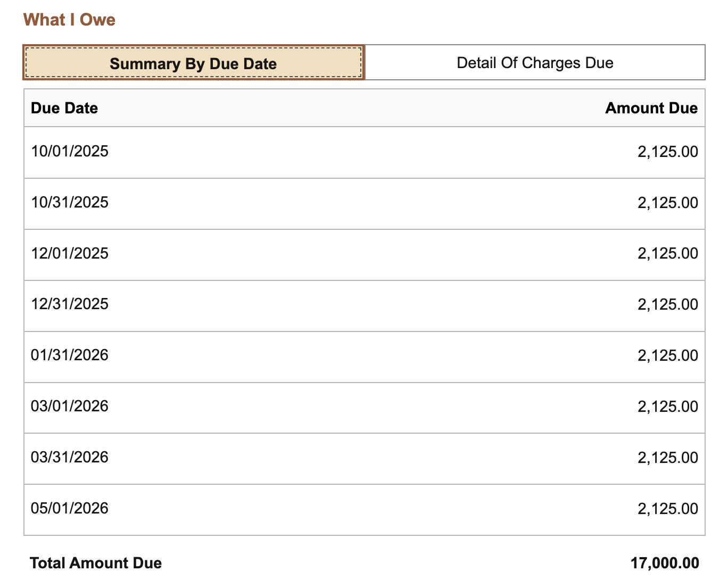Image resolution: width=728 pixels, height=588 pixels.
Task: Click the Amount Due column header
Action: (651, 108)
